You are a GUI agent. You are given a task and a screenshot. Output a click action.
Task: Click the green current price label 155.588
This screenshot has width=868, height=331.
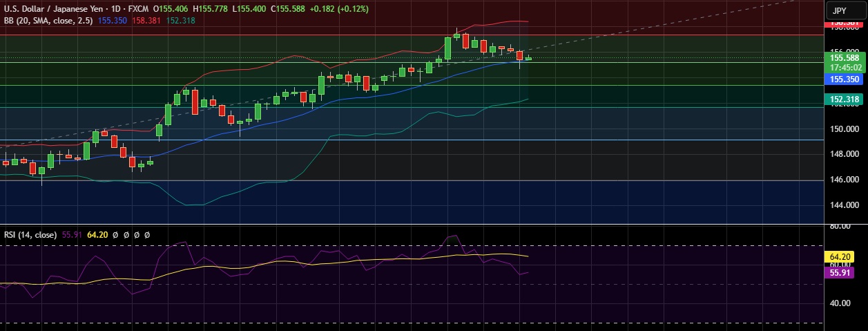tap(844, 58)
